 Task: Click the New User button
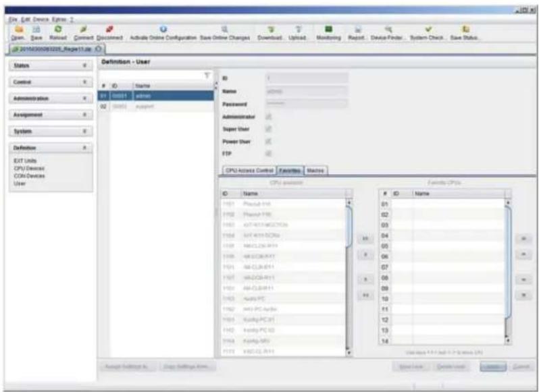click(x=411, y=366)
